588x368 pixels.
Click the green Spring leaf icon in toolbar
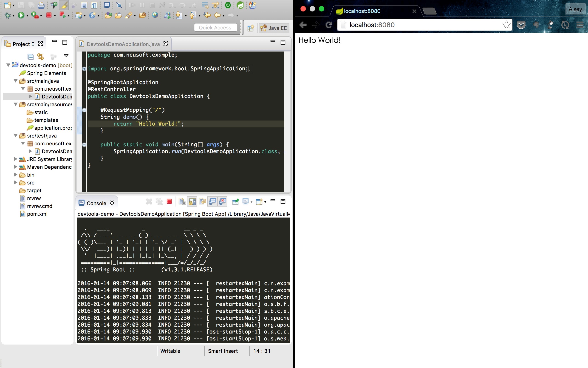point(240,5)
